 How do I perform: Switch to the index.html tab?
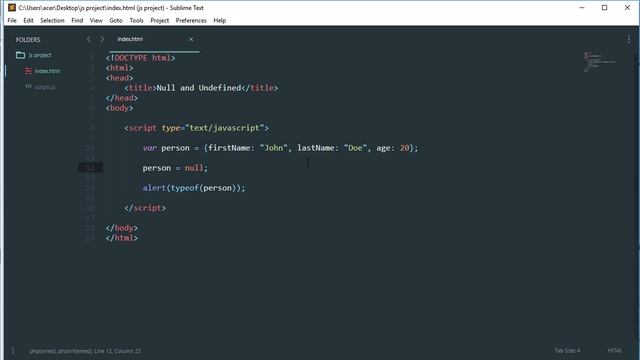pos(130,39)
